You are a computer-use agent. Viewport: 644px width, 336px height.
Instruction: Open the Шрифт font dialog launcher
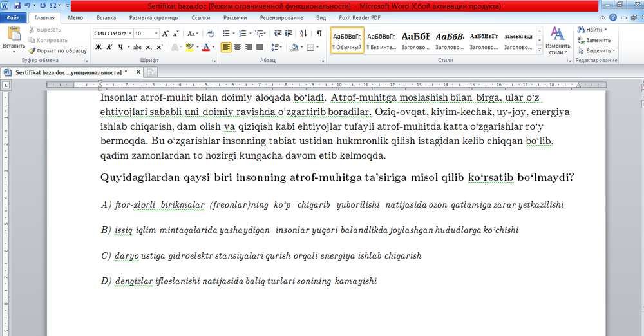click(x=214, y=60)
